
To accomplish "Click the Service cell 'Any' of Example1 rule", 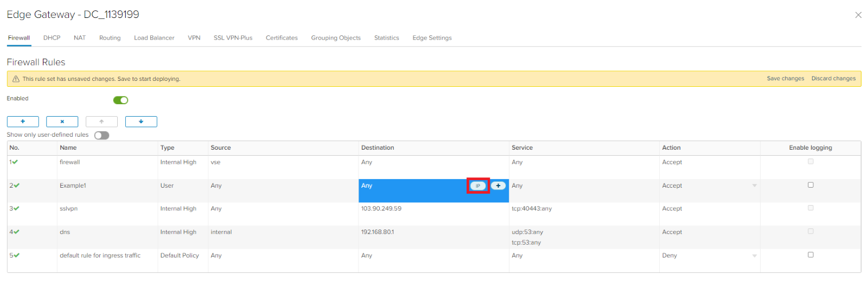I will (517, 186).
